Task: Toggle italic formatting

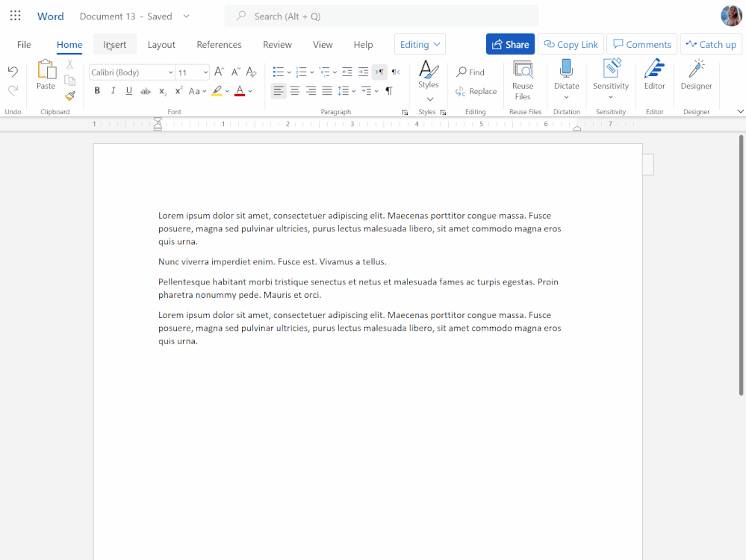Action: (x=113, y=90)
